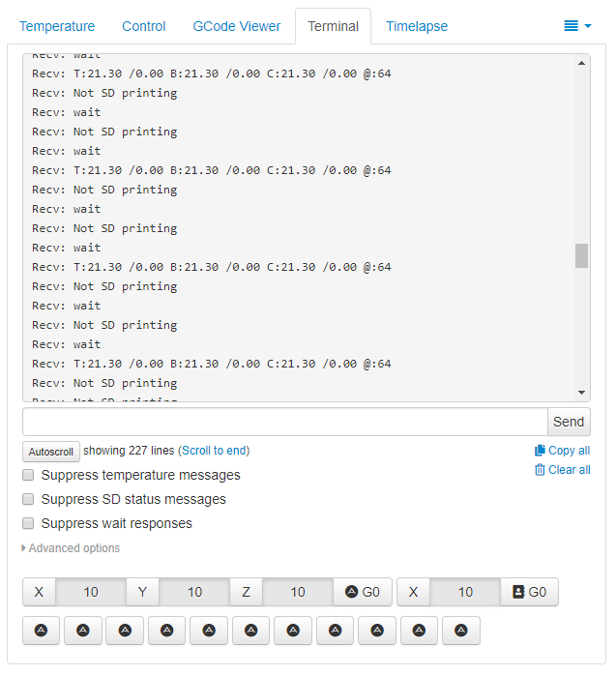The image size is (616, 676).
Task: Click Copy all link
Action: point(569,451)
